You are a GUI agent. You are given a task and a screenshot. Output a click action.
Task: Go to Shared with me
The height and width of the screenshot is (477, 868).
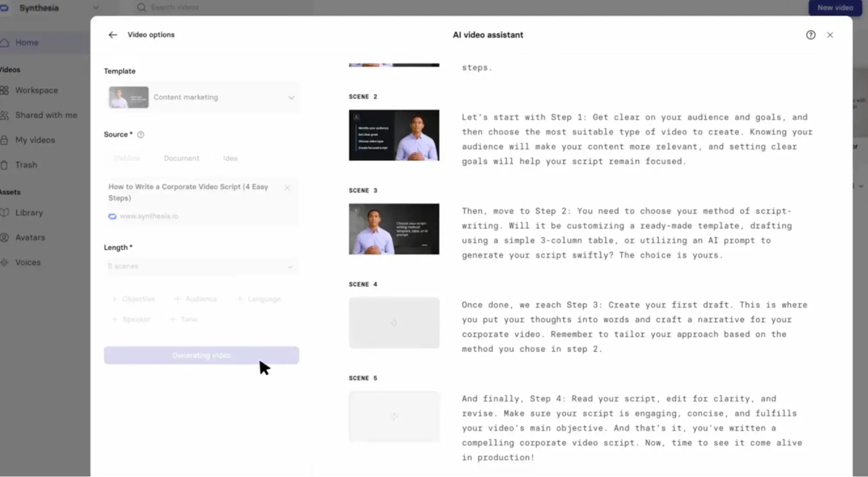[46, 115]
